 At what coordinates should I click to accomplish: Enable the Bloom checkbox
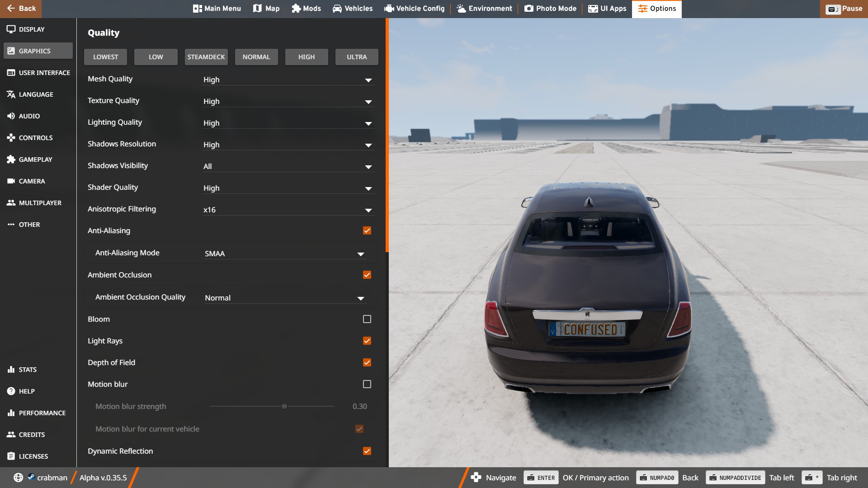coord(367,319)
